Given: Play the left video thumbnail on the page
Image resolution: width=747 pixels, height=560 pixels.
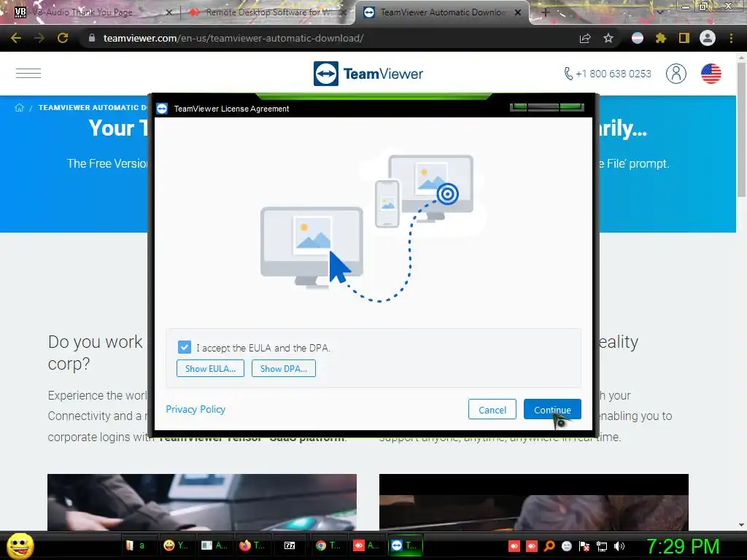Looking at the screenshot, I should point(202,502).
